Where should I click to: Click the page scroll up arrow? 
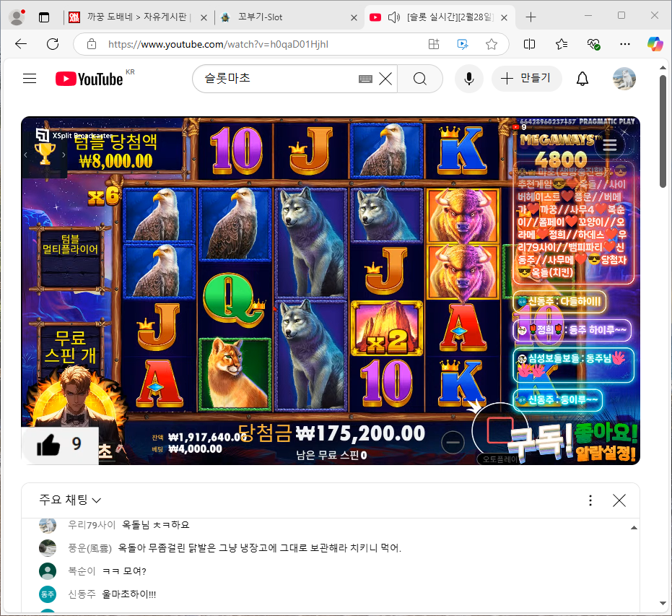click(663, 68)
